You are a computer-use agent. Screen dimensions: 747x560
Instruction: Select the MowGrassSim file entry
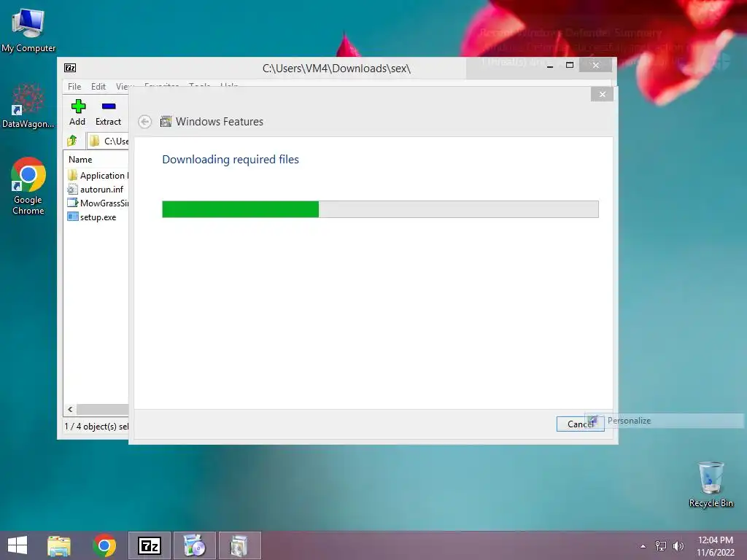click(98, 203)
